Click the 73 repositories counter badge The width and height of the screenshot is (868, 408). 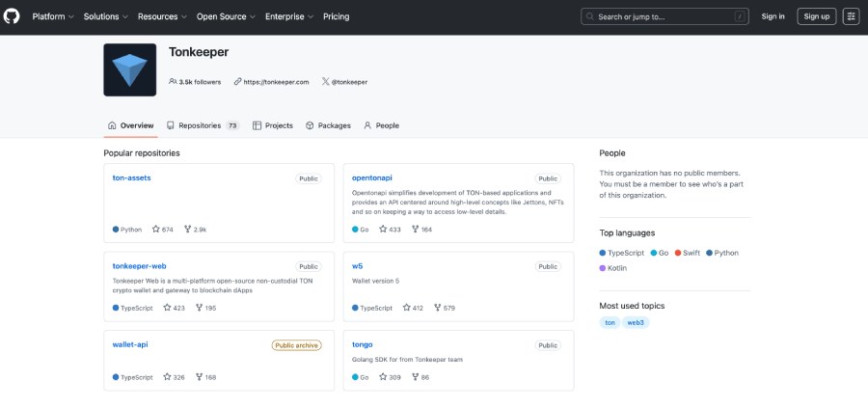[x=232, y=125]
